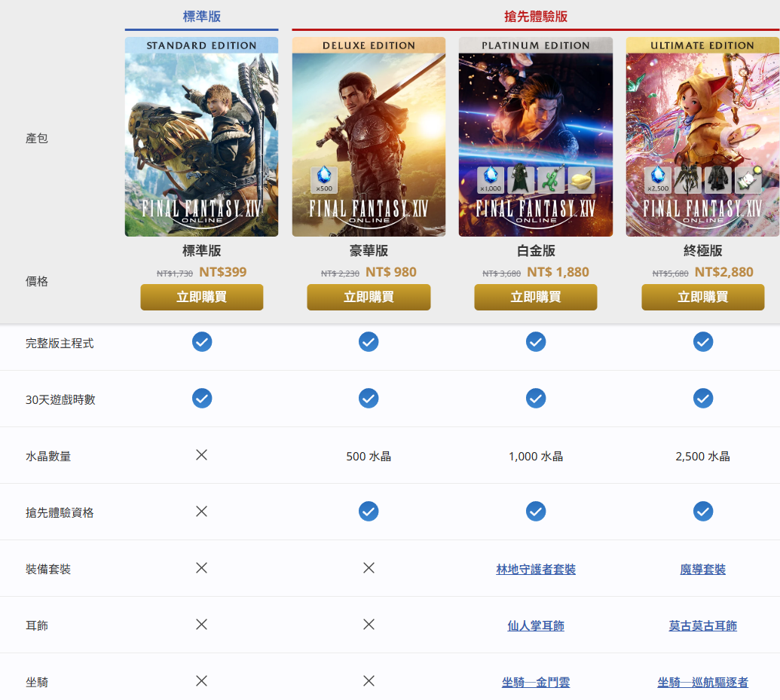Click the x1,000 crystal icon on Platinum cover
Screen dimensions: 780x700
[x=491, y=179]
